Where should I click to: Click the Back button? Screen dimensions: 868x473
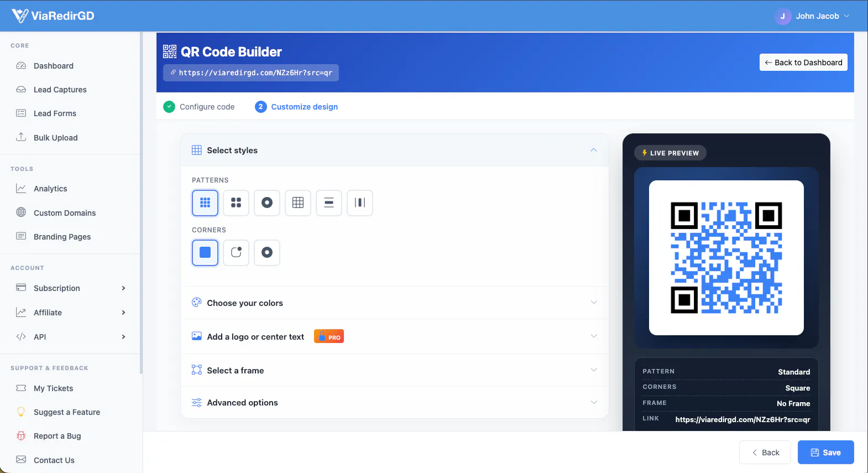765,452
